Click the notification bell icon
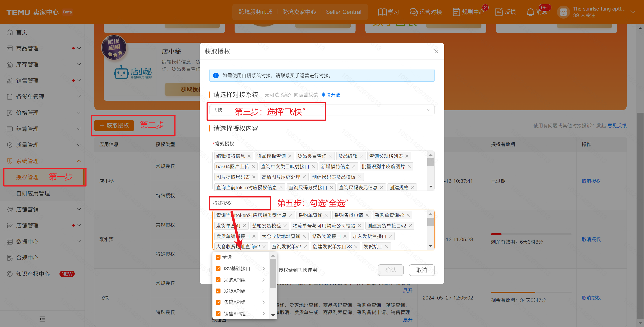Viewport: 644px width, 327px height. point(530,12)
